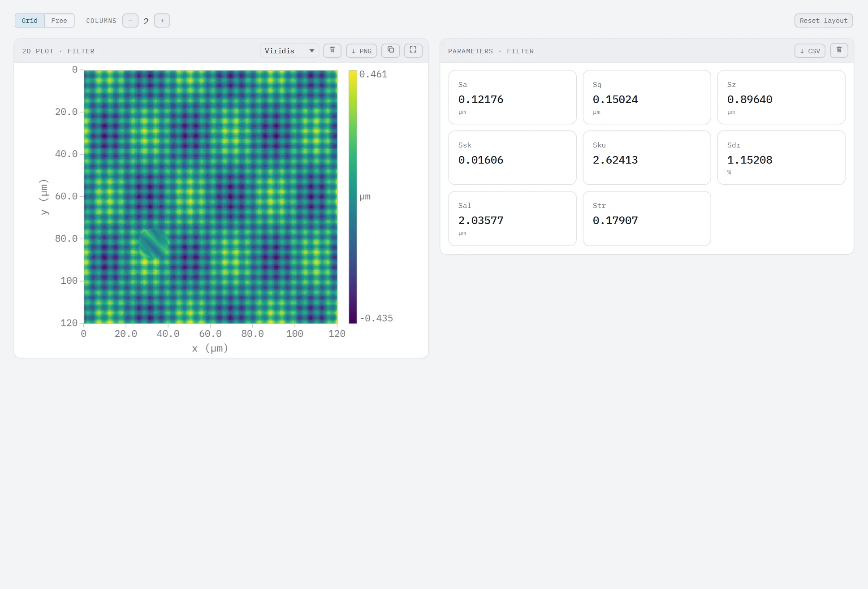Click the circular defect on the heatmap
The width and height of the screenshot is (868, 589).
(x=153, y=244)
